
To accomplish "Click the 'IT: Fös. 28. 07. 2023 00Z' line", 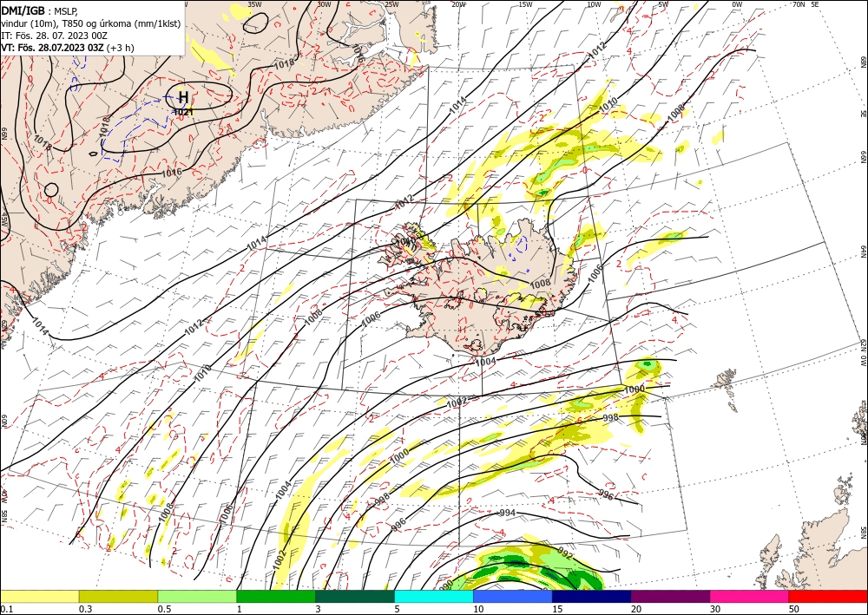I will 54,36.
